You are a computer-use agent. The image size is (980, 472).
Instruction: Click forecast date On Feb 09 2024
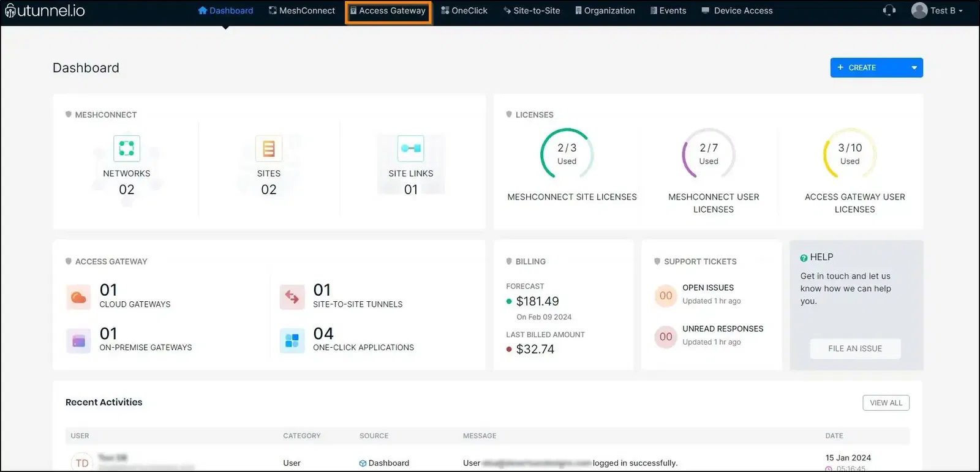pos(544,317)
